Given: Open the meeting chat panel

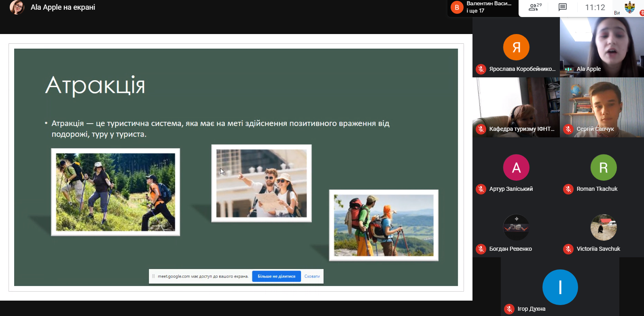Looking at the screenshot, I should click(x=562, y=7).
